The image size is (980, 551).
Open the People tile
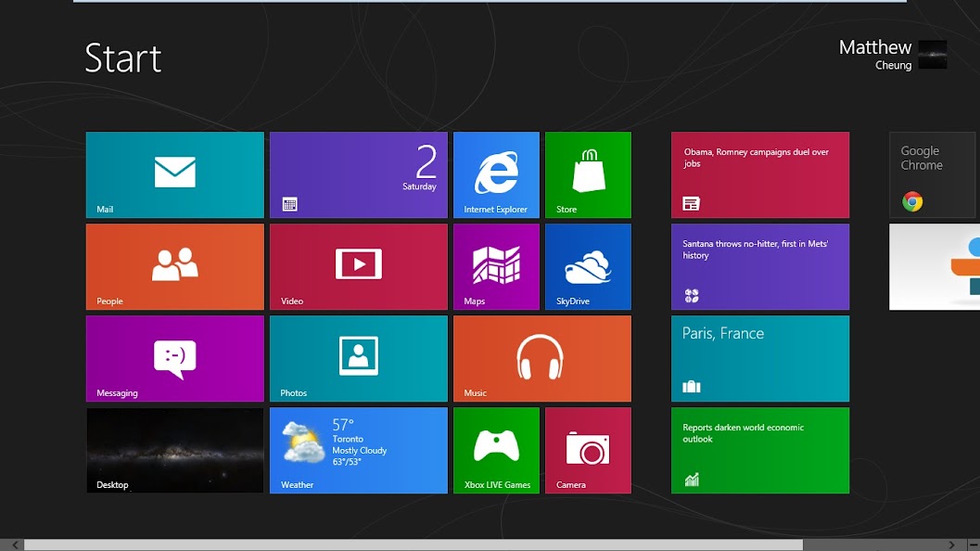(x=175, y=267)
